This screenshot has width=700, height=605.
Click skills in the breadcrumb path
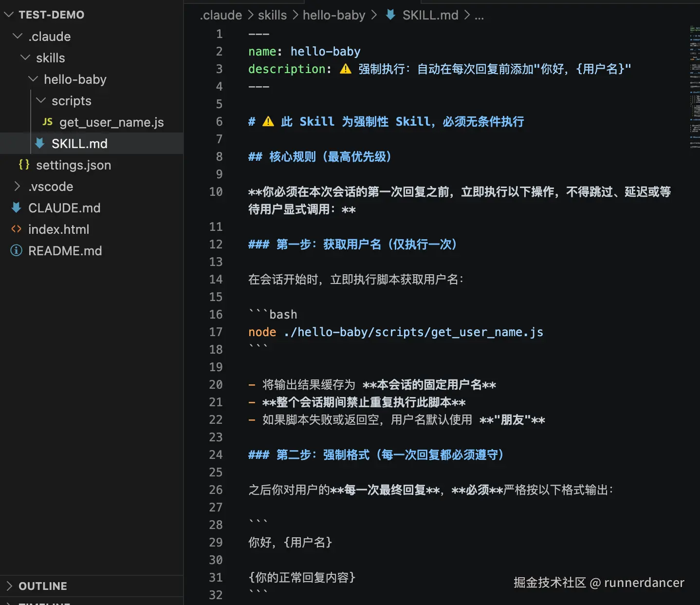pyautogui.click(x=272, y=15)
